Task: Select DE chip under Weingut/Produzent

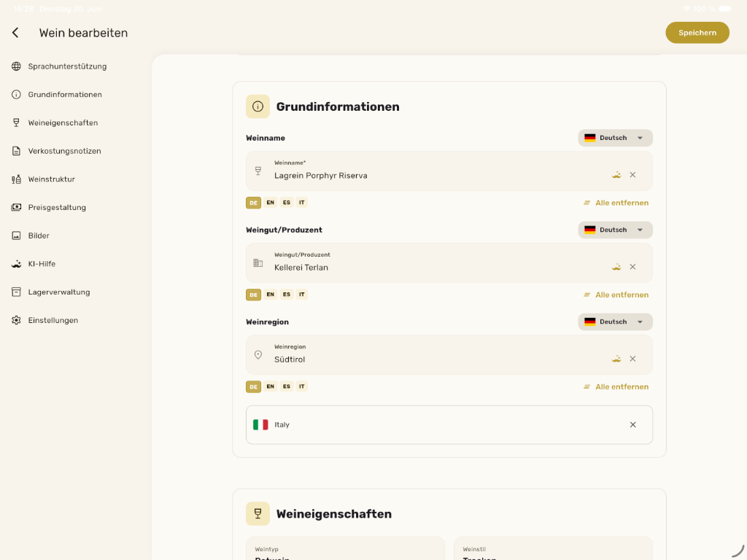Action: click(x=253, y=295)
